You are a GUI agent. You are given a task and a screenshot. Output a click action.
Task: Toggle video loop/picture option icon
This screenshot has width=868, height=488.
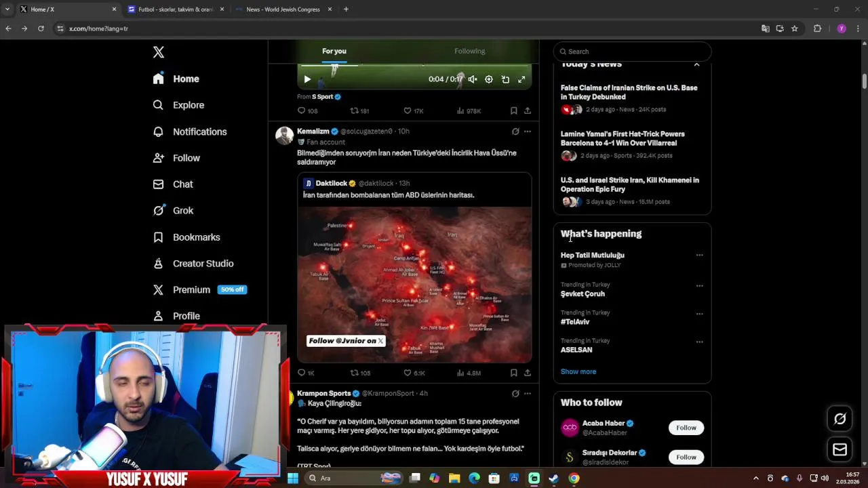pos(505,79)
